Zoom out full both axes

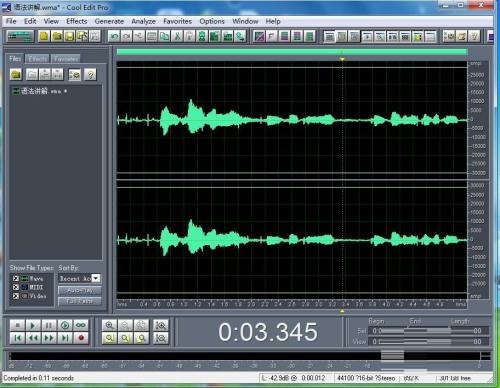[141, 325]
